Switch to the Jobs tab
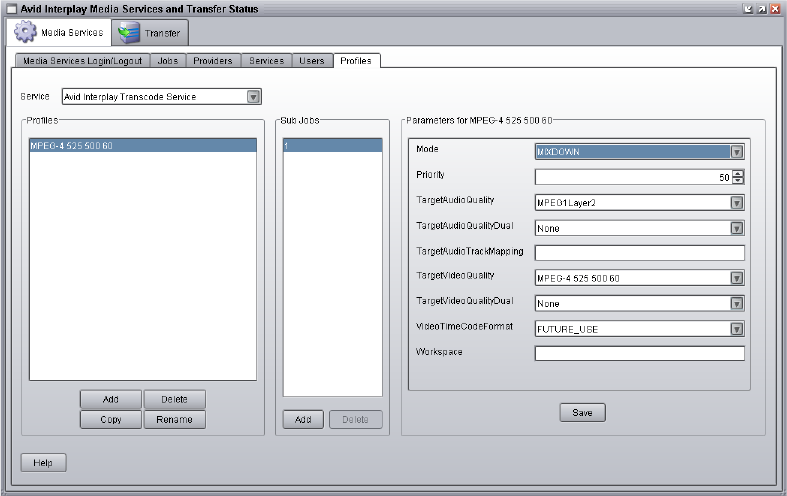Viewport: 787px width, 496px height. click(168, 61)
